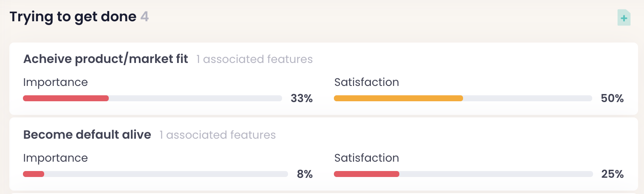The width and height of the screenshot is (644, 194).
Task: Open the "Acheive product/market fit" job title
Action: tap(105, 59)
